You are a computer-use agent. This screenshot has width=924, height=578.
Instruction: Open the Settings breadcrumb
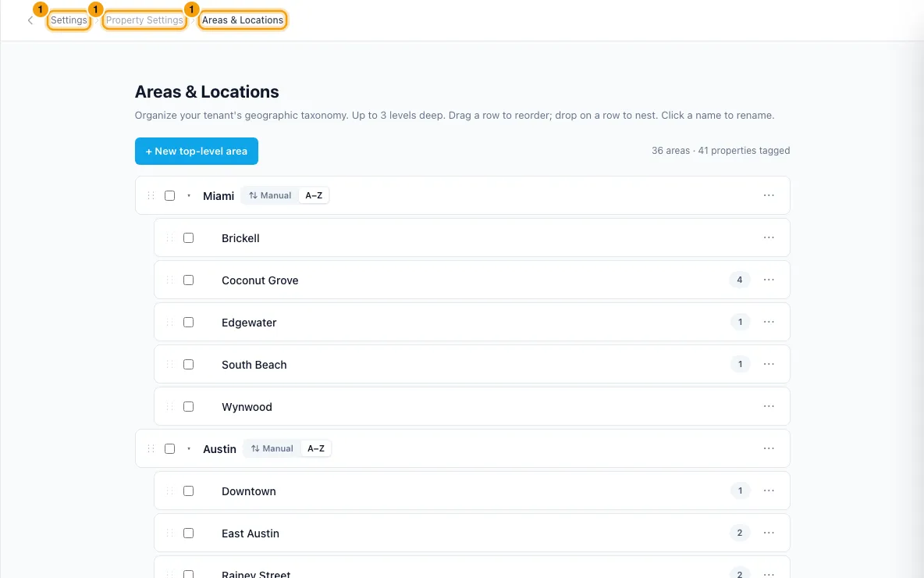69,20
